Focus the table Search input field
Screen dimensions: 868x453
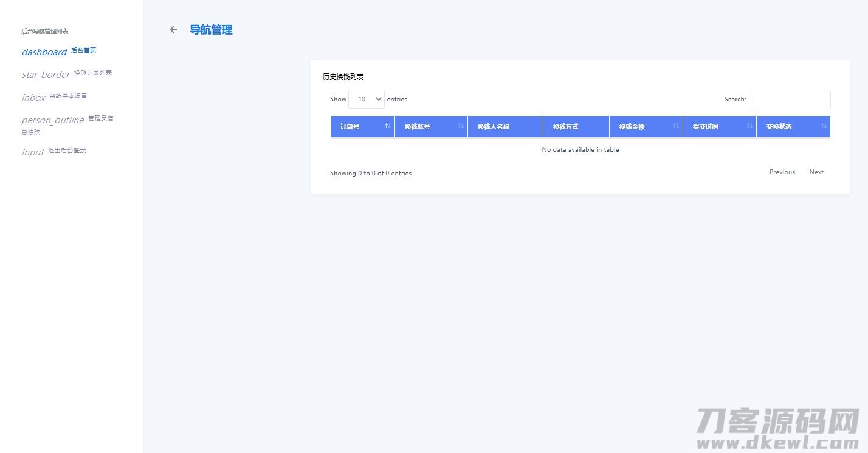click(789, 100)
